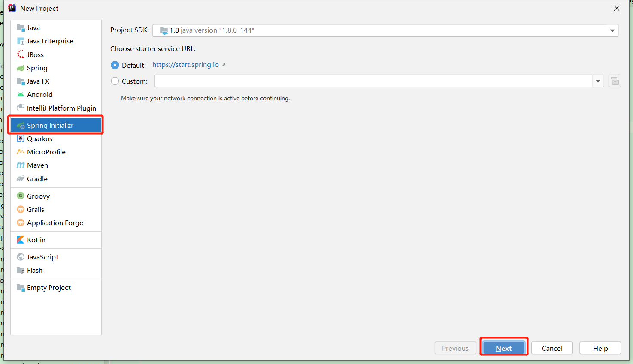Viewport: 633px width, 364px height.
Task: Select Grails in the list
Action: [x=56, y=209]
